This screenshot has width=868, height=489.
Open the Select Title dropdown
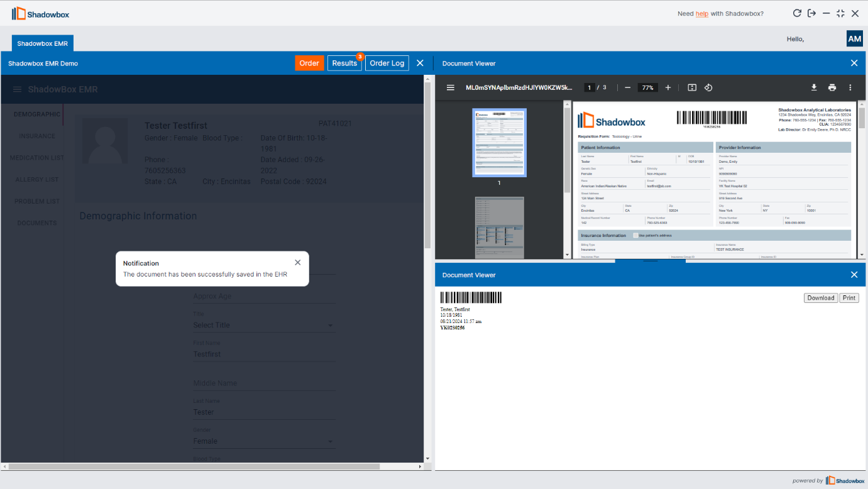click(x=264, y=325)
